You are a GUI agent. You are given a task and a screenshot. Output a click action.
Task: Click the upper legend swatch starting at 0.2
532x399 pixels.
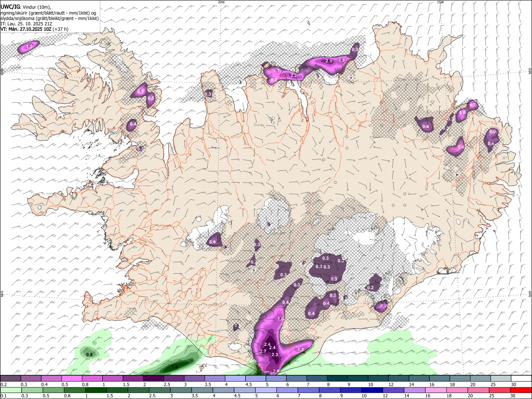pyautogui.click(x=10, y=379)
